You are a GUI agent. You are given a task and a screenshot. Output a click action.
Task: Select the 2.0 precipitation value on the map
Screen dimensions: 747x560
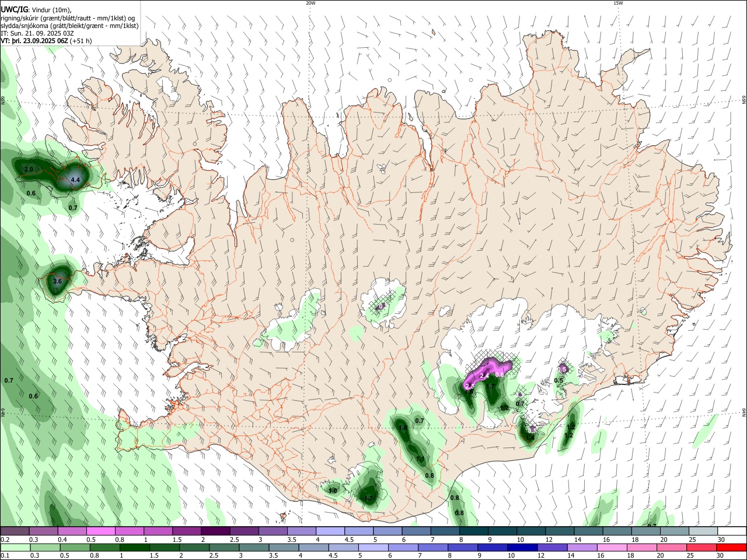pos(28,169)
